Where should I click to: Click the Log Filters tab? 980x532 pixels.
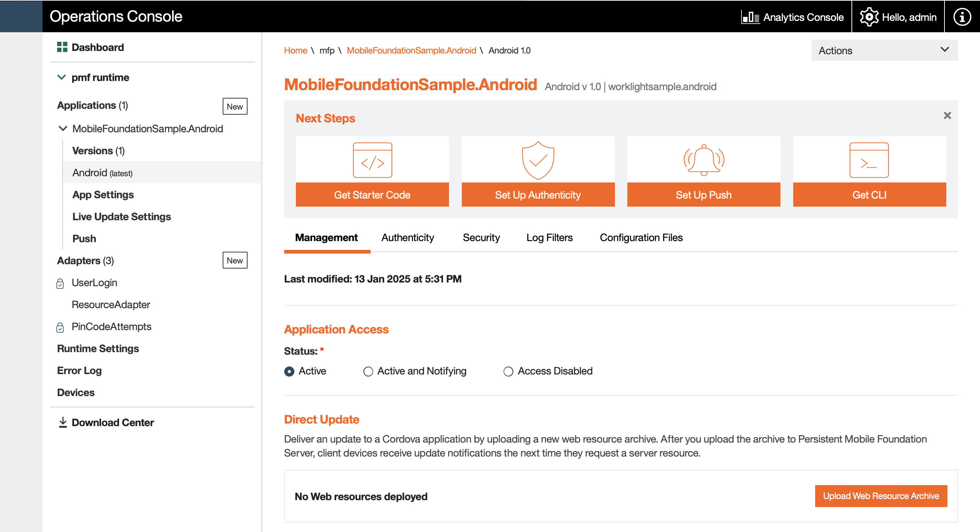tap(549, 237)
